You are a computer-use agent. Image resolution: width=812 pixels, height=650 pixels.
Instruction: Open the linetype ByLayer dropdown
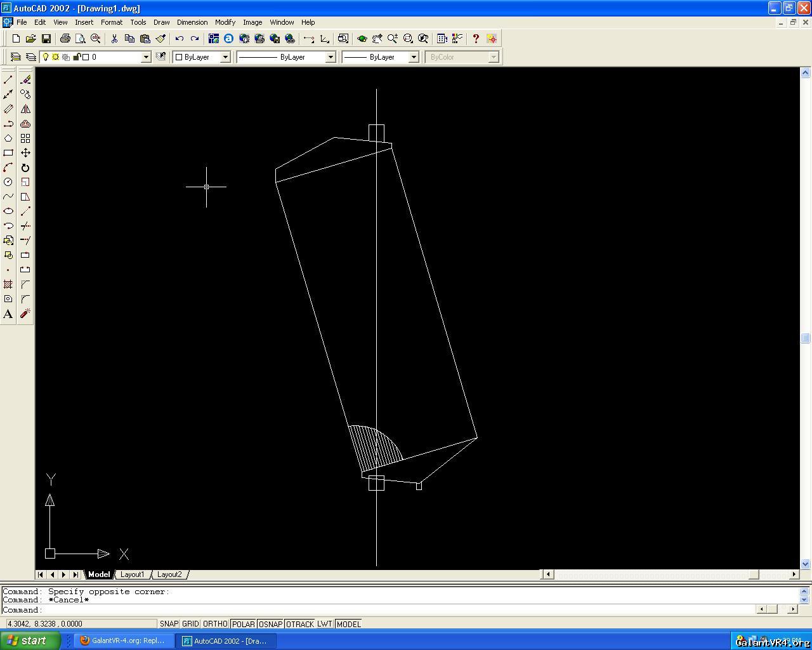tap(330, 57)
